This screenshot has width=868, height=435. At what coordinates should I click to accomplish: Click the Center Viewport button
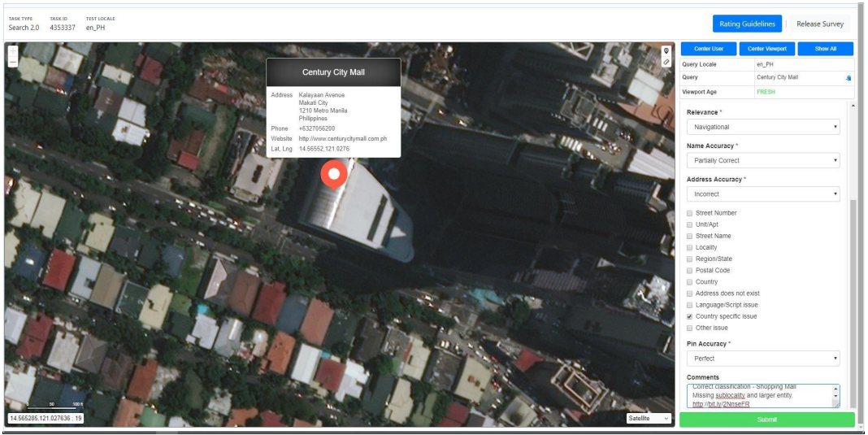(x=767, y=49)
